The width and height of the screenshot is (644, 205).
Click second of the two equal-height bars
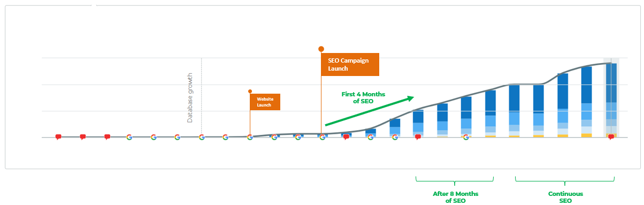click(x=539, y=111)
